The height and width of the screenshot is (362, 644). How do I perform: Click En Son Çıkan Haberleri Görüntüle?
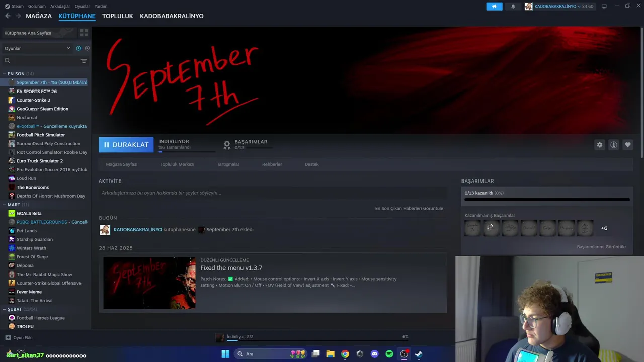[x=409, y=208]
